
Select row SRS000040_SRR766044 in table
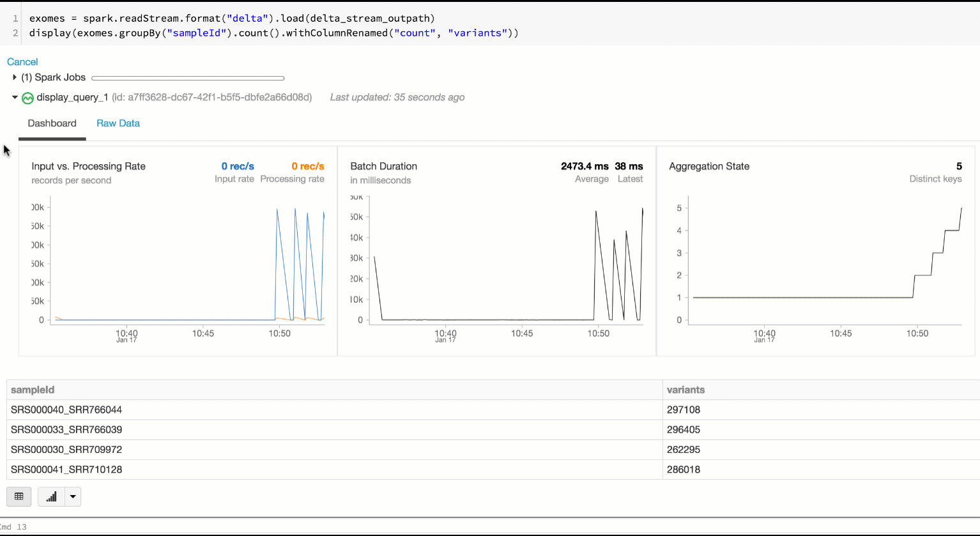coord(66,410)
